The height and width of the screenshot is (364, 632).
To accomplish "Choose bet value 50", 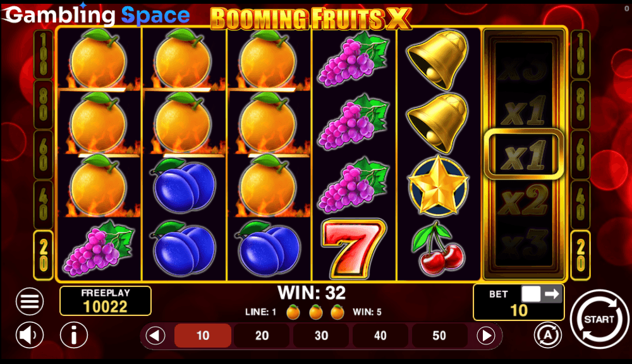I will coord(439,336).
